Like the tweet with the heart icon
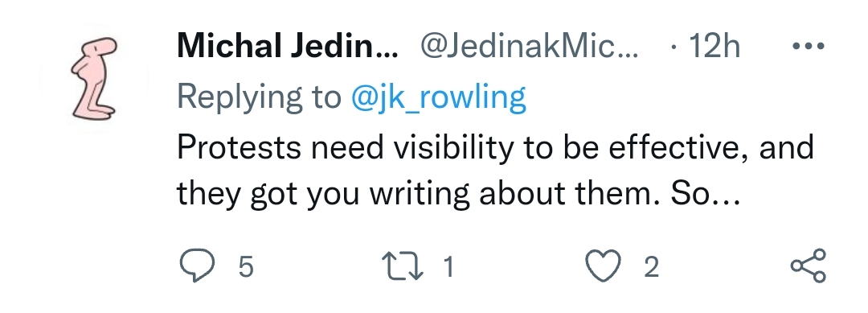 click(605, 266)
